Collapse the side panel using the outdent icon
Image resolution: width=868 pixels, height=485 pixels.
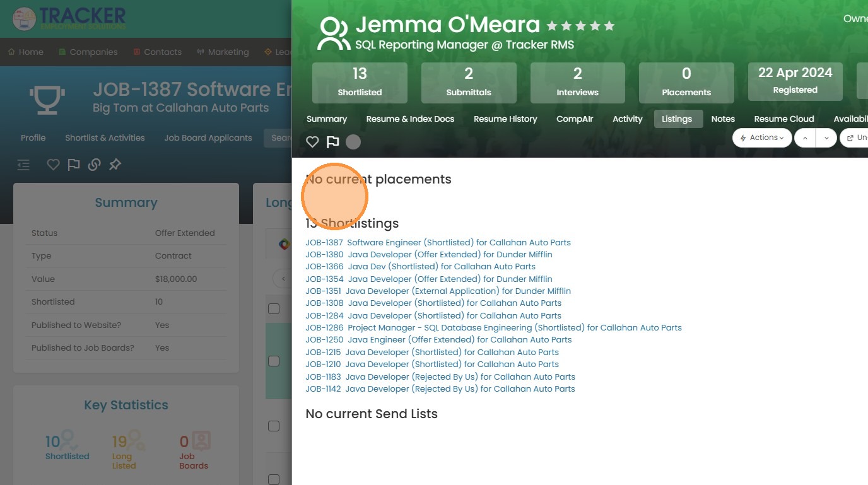(23, 165)
